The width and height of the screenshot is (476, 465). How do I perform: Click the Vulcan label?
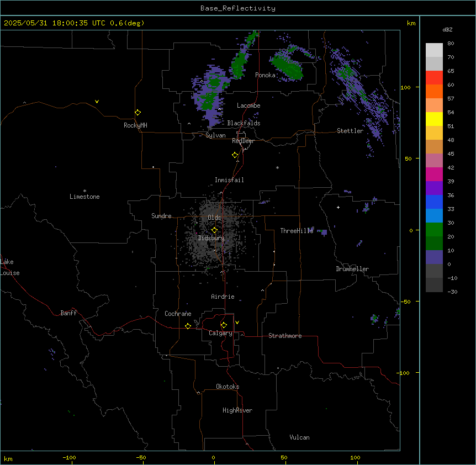(299, 437)
